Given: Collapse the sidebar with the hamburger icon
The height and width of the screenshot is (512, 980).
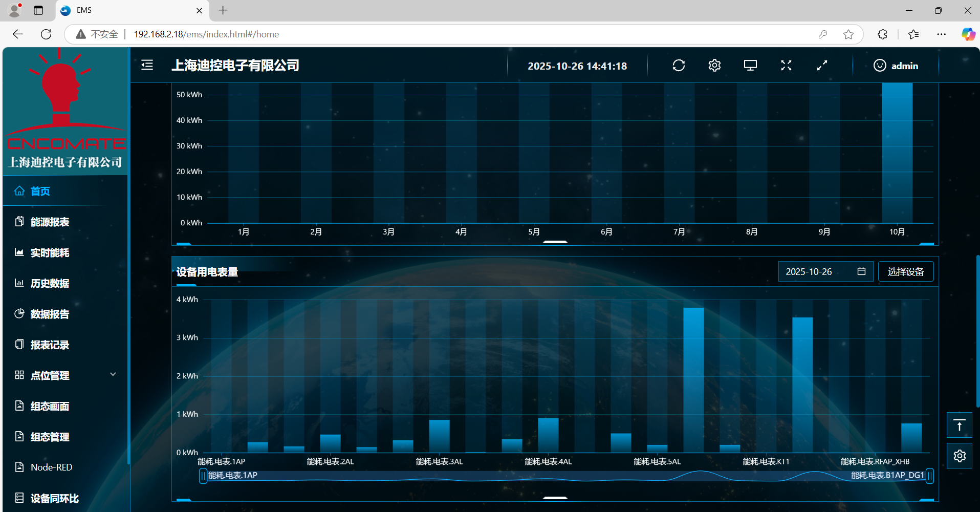Looking at the screenshot, I should (147, 65).
